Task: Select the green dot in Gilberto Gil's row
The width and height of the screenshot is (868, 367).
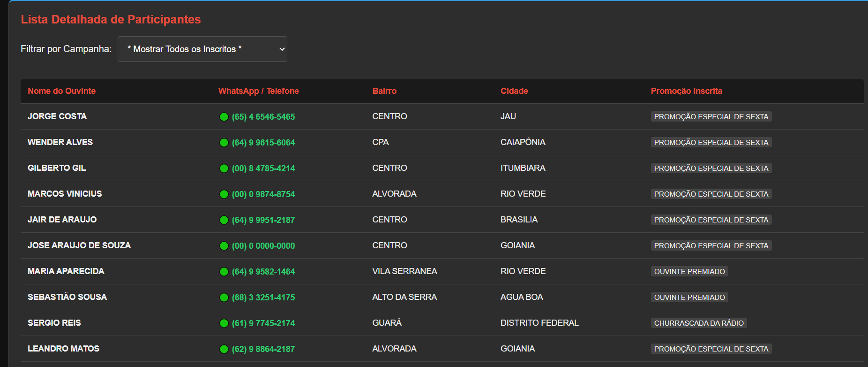Action: 224,168
